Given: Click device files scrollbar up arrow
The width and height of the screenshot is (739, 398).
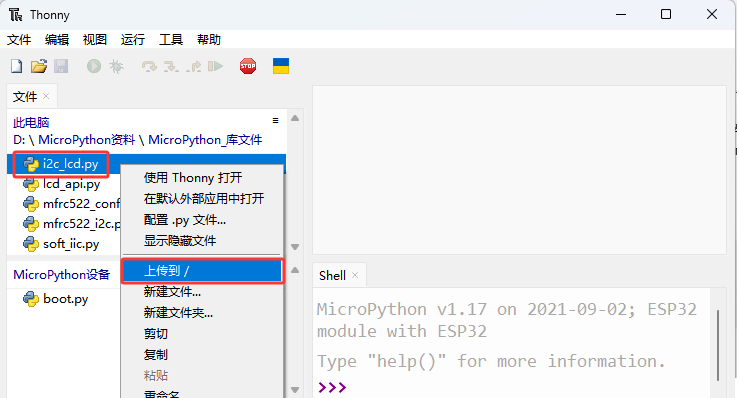Looking at the screenshot, I should 295,270.
